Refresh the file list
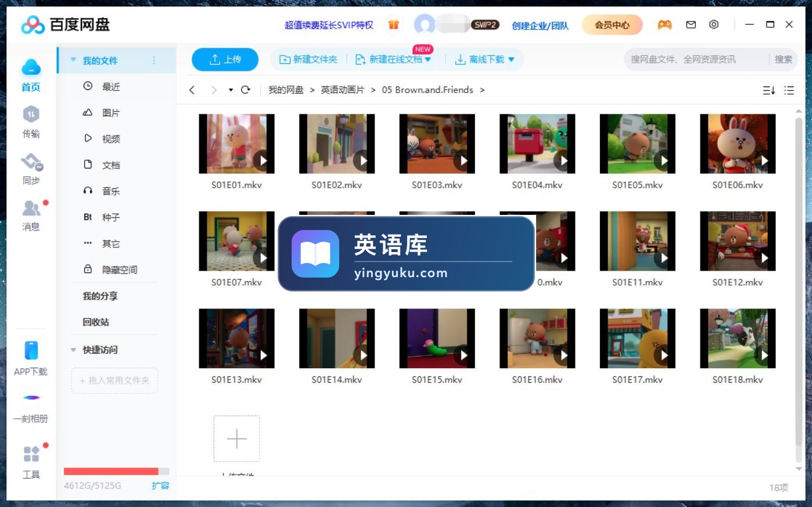 (246, 90)
